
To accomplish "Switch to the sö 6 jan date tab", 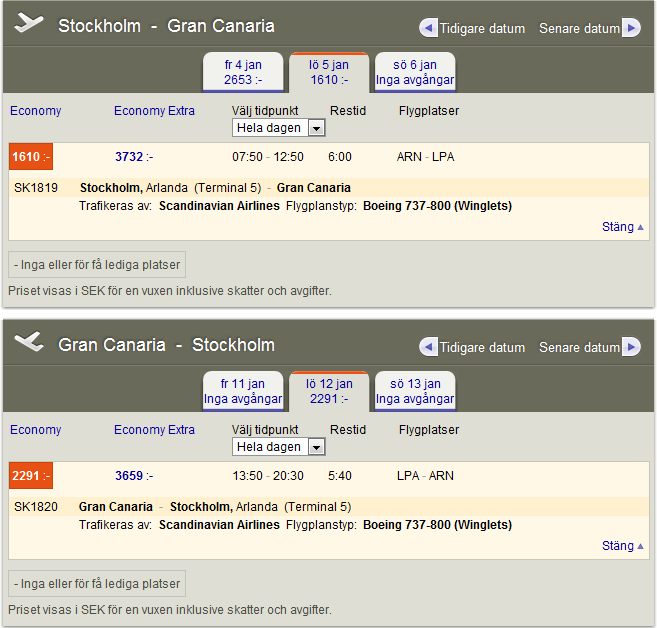I will tap(415, 72).
